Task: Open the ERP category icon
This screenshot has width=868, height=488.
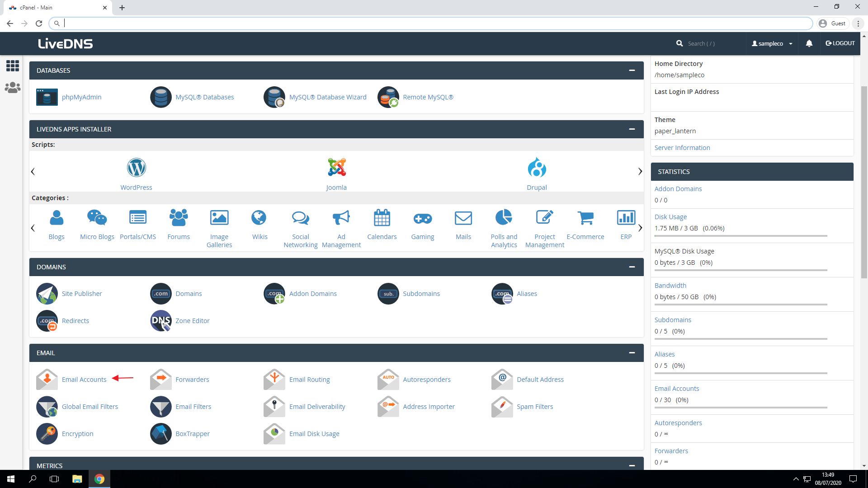Action: 626,218
